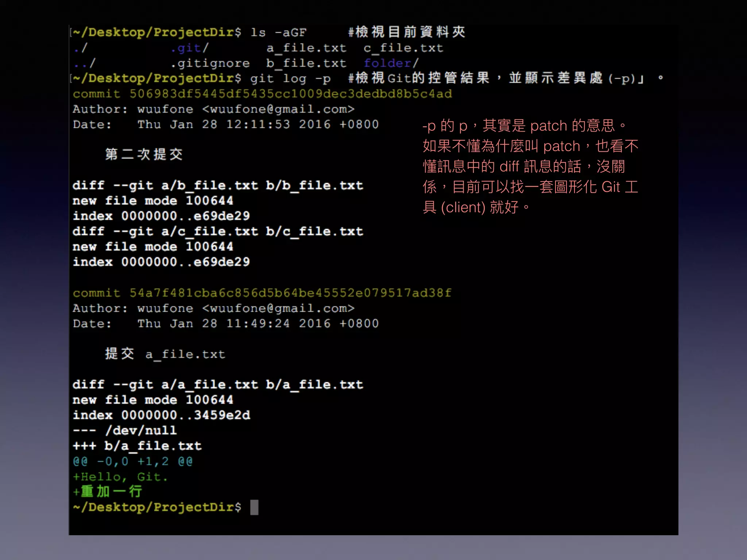Click the red patch explanation annotation text
The width and height of the screenshot is (747, 560).
pos(530,166)
